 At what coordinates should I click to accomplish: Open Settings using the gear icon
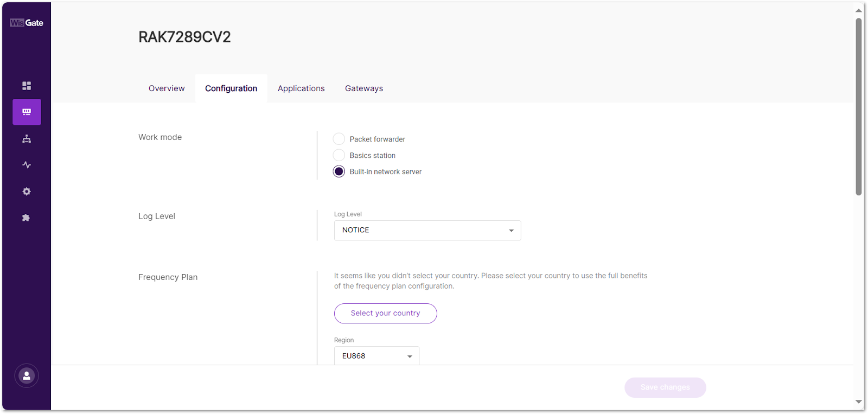26,191
